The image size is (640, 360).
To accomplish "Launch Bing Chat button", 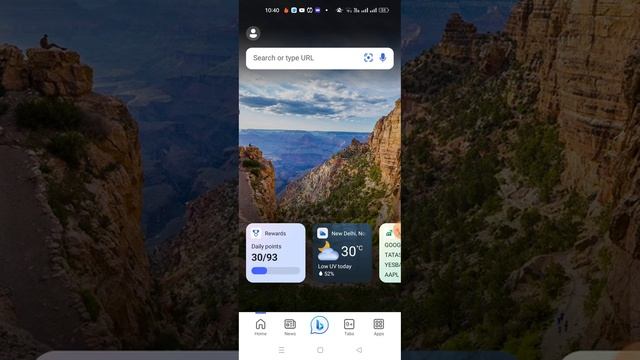I will pyautogui.click(x=320, y=325).
